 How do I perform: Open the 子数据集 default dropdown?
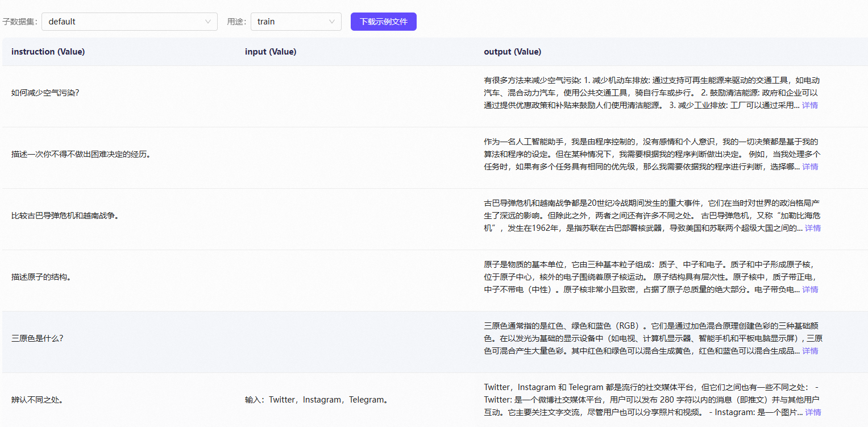[129, 22]
